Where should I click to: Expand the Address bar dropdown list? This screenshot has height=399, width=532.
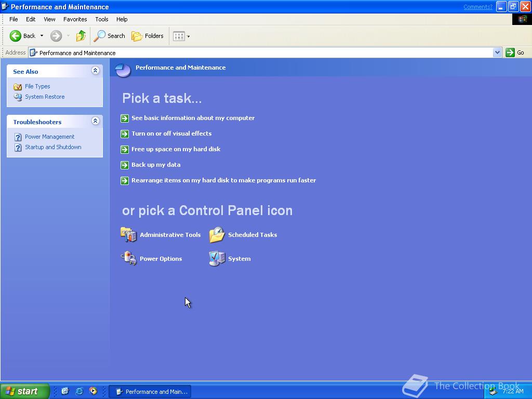pyautogui.click(x=497, y=52)
